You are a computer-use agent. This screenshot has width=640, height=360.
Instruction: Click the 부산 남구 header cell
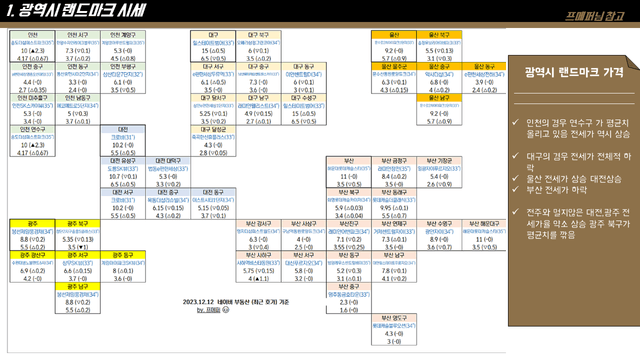click(x=394, y=255)
